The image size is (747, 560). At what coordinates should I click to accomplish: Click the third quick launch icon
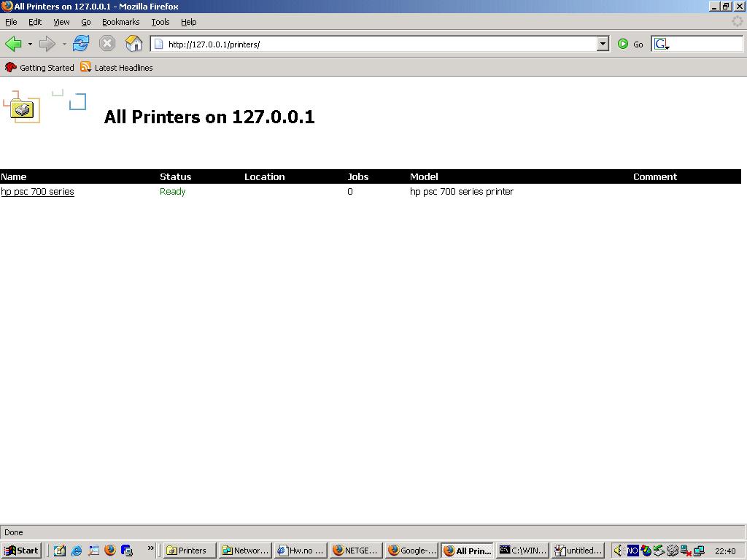(93, 551)
